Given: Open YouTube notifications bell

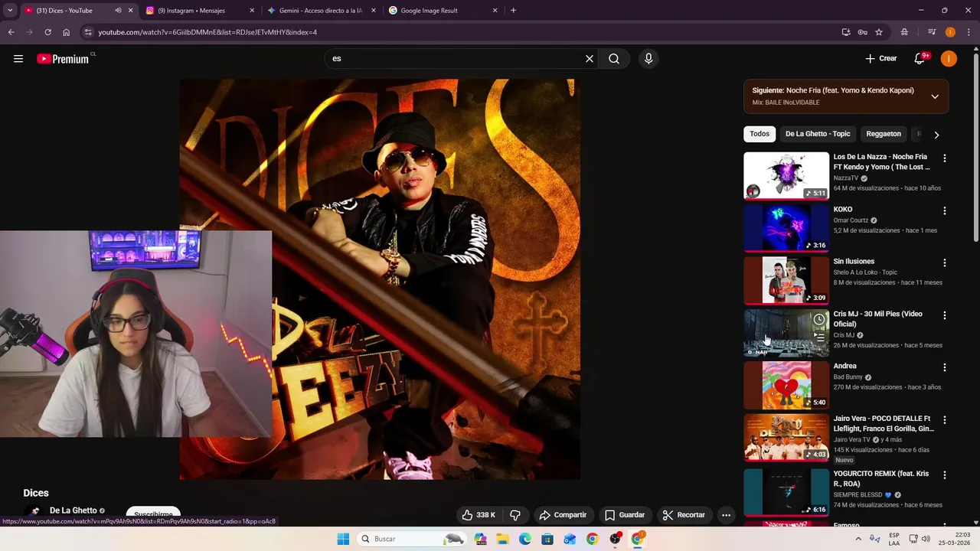Looking at the screenshot, I should tap(920, 59).
